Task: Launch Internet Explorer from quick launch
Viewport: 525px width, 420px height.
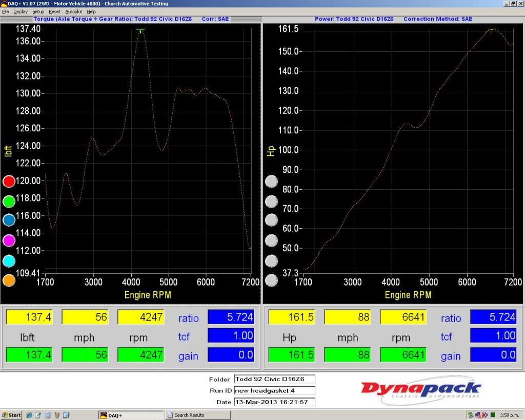Action: (30, 415)
